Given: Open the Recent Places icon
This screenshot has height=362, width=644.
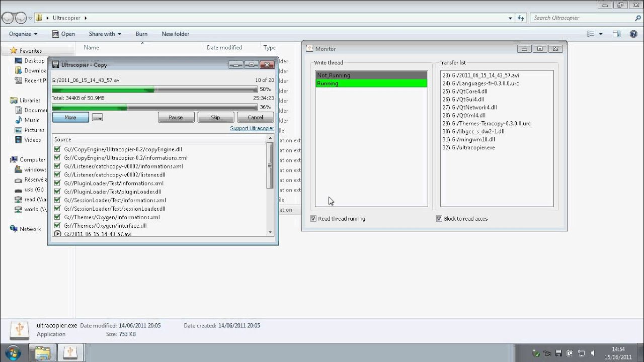Looking at the screenshot, I should (19, 80).
